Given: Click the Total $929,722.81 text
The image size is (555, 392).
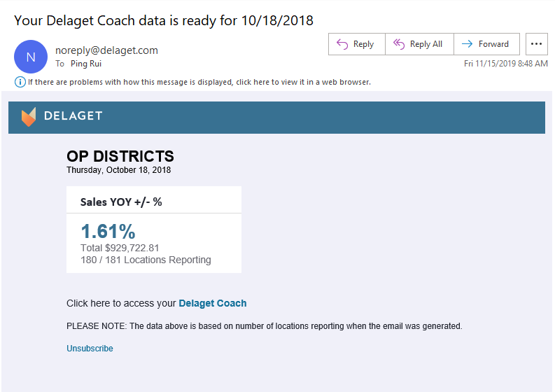Looking at the screenshot, I should click(x=120, y=248).
